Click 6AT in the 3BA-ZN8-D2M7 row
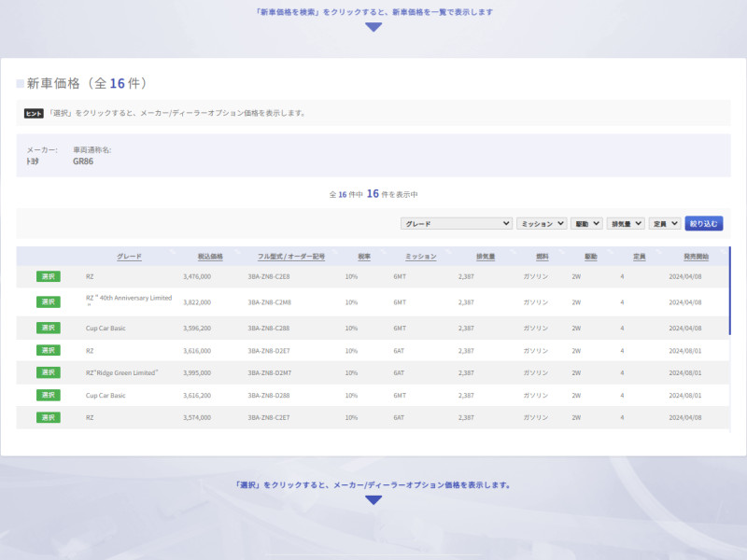The image size is (747, 560). pyautogui.click(x=399, y=372)
